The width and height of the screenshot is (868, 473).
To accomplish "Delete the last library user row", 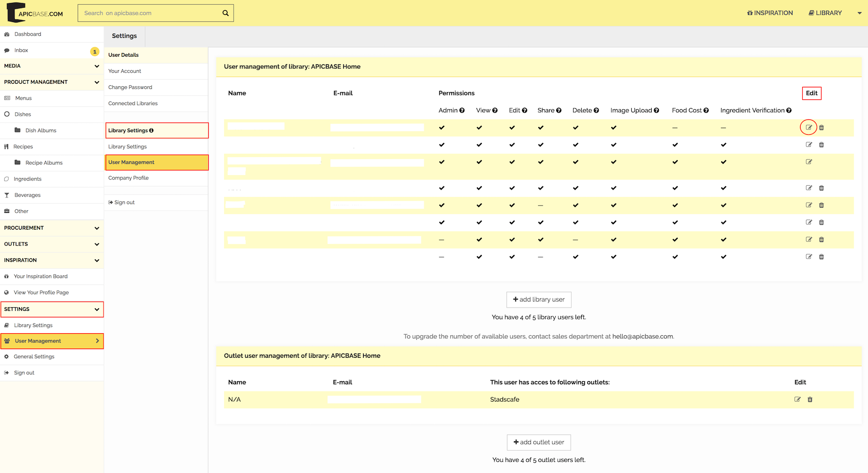I will [x=822, y=257].
